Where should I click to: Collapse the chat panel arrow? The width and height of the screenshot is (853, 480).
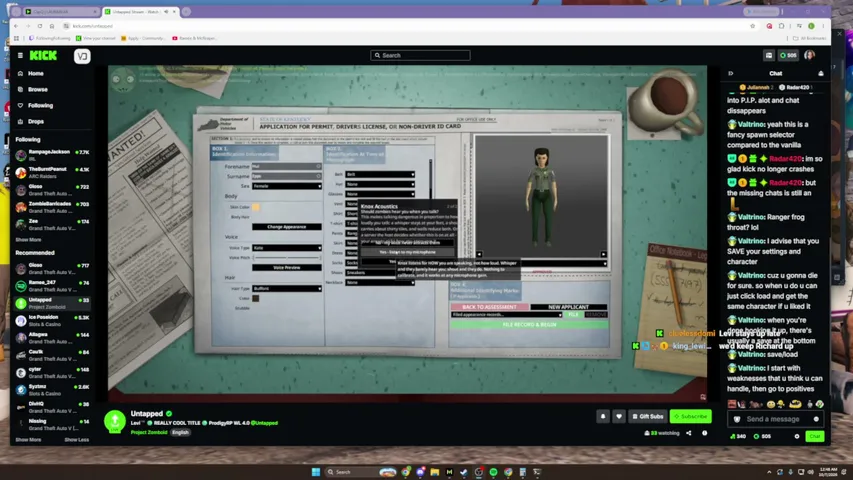coord(731,73)
